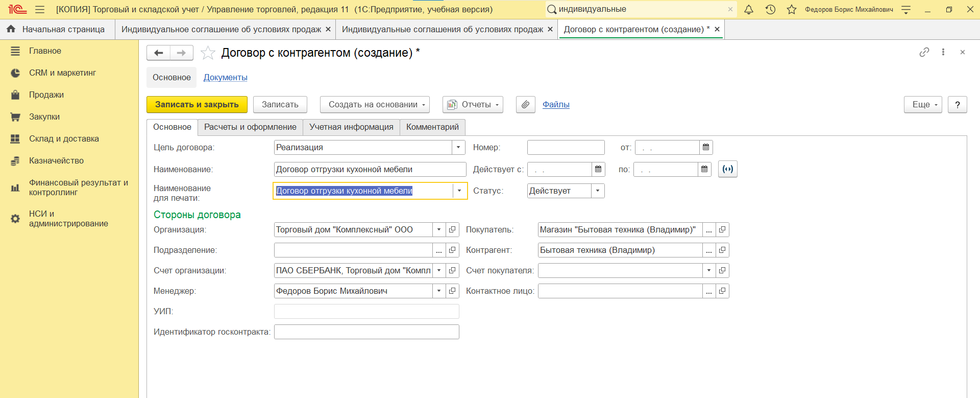Open the Контрагент record with open icon

(x=722, y=250)
